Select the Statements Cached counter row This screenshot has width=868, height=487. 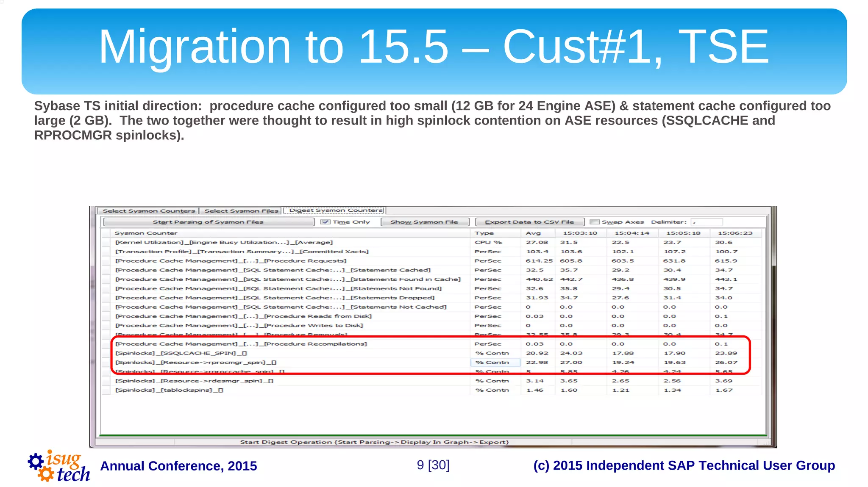pos(431,270)
